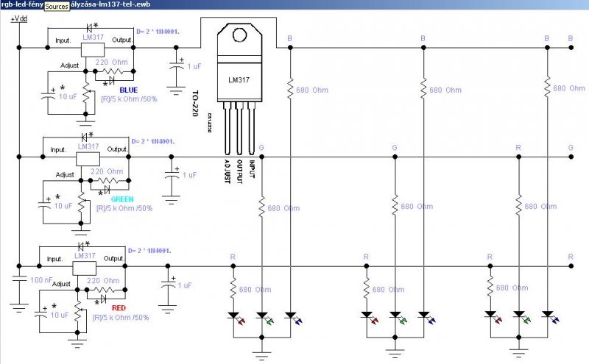Select 680 Ohm resistor feeding second red LED
This screenshot has height=364, width=589.
pos(366,288)
